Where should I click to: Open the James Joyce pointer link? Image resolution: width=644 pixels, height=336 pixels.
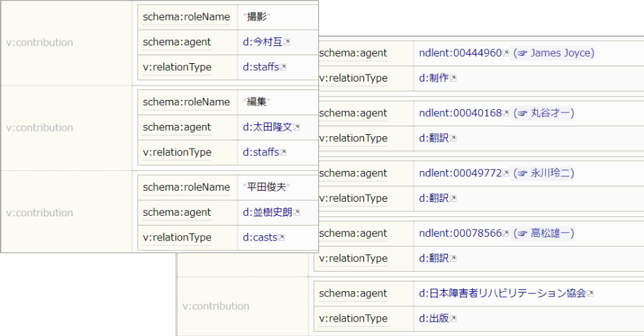click(x=553, y=53)
